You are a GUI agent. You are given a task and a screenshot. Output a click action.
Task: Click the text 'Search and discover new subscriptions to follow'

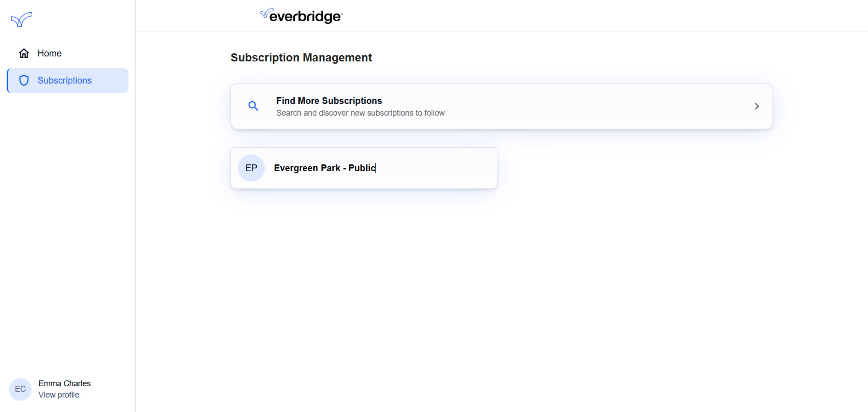(x=361, y=113)
